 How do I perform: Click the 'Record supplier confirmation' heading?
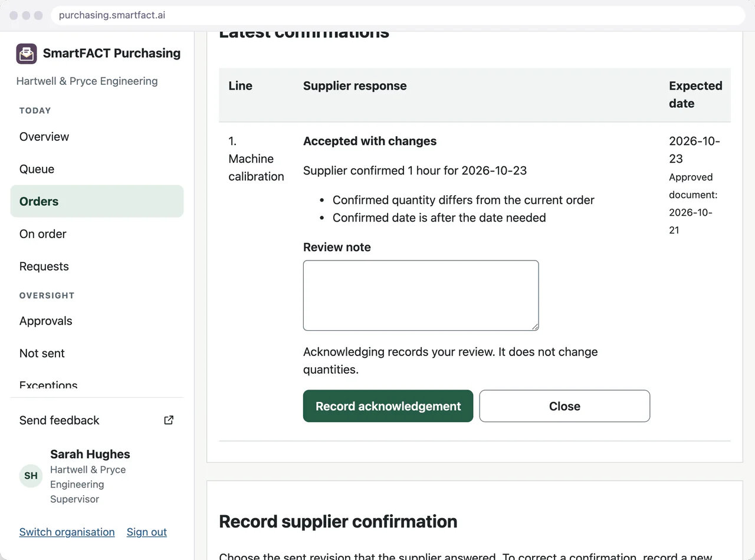click(x=338, y=522)
